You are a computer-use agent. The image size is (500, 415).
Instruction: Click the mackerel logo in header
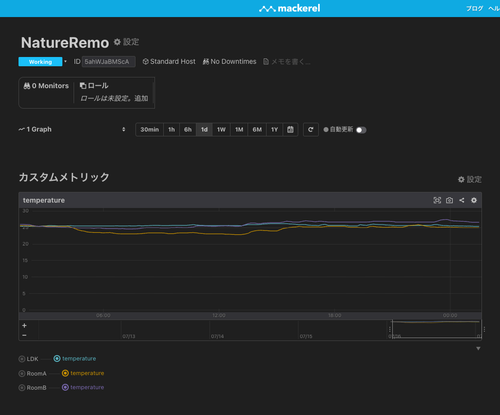(x=289, y=8)
